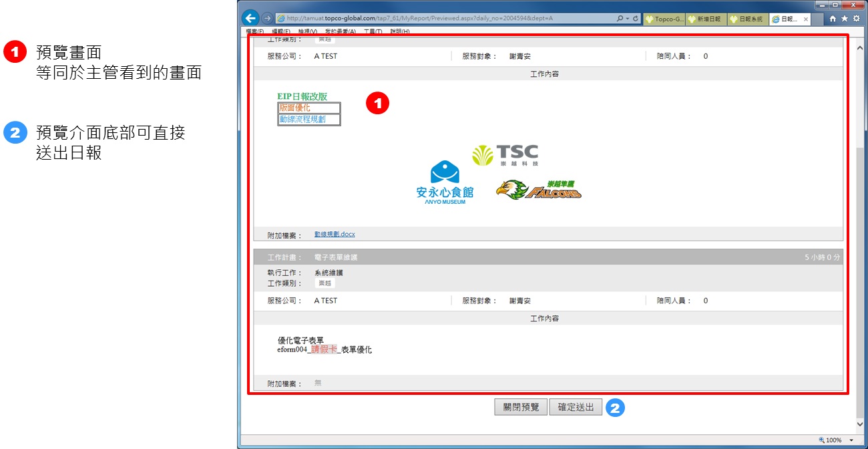The width and height of the screenshot is (868, 449).
Task: Open the 動線規劃.docx attachment link
Action: tap(335, 235)
